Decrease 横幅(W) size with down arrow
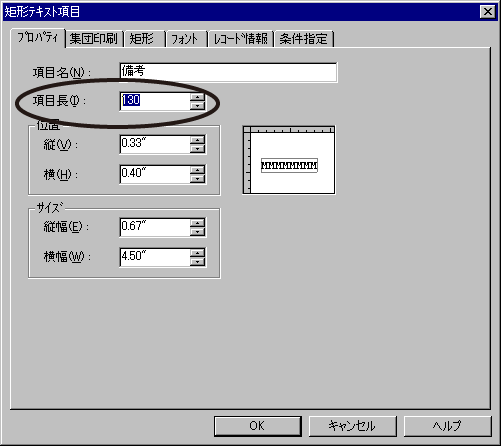Image resolution: width=501 pixels, height=446 pixels. pyautogui.click(x=198, y=261)
